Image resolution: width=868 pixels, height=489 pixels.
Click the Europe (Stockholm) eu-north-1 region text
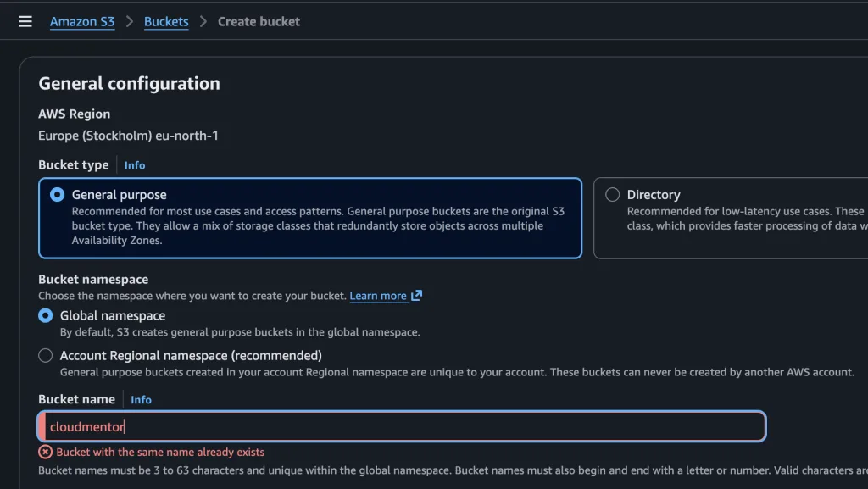[128, 136]
